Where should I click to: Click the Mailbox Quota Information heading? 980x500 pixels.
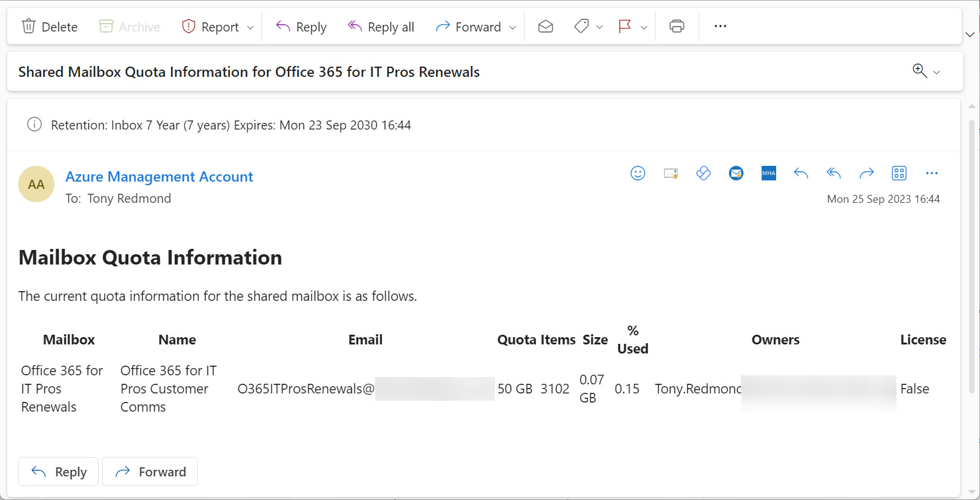150,257
